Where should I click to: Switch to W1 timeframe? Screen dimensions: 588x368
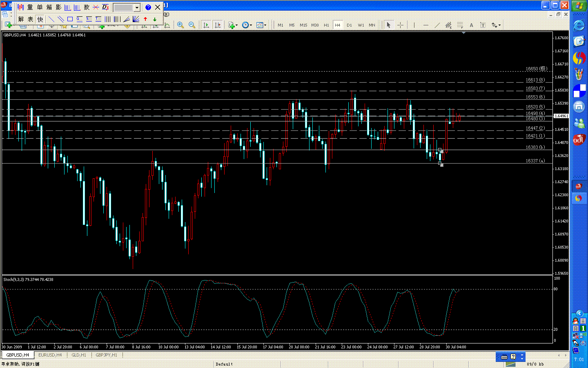pyautogui.click(x=361, y=25)
